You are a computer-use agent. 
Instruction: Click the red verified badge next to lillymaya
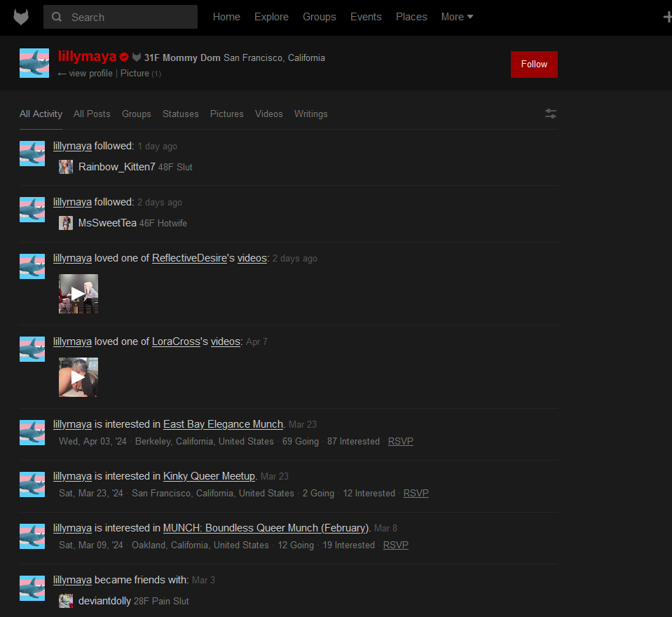[x=124, y=57]
